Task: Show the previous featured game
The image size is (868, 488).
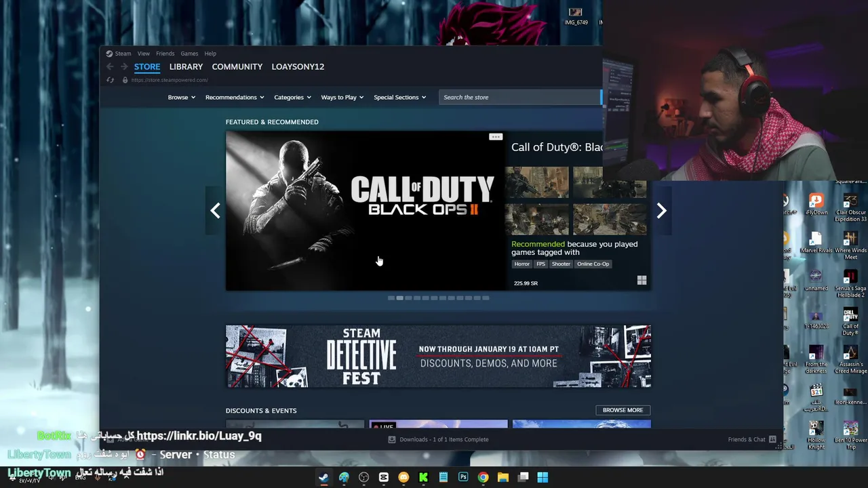Action: (x=215, y=211)
